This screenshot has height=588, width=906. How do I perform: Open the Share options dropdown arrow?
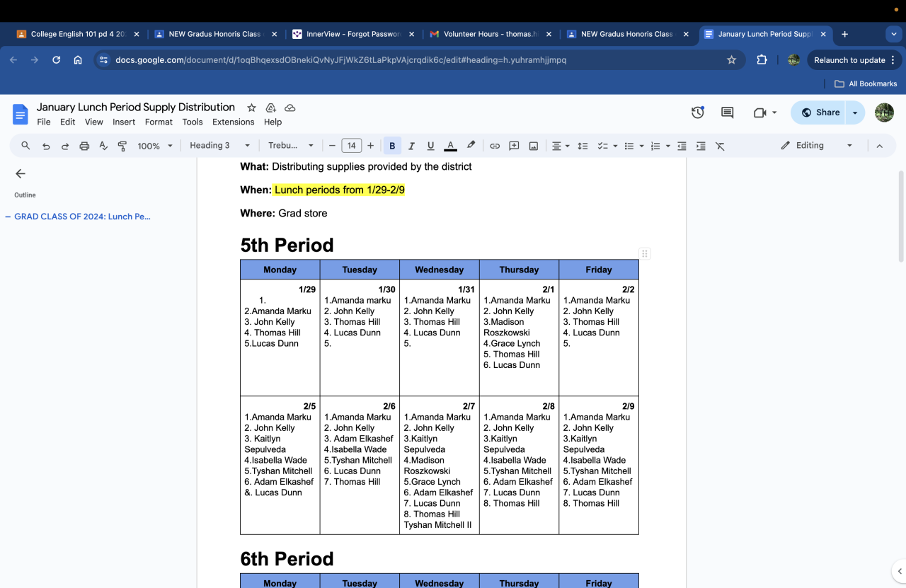[x=855, y=113]
